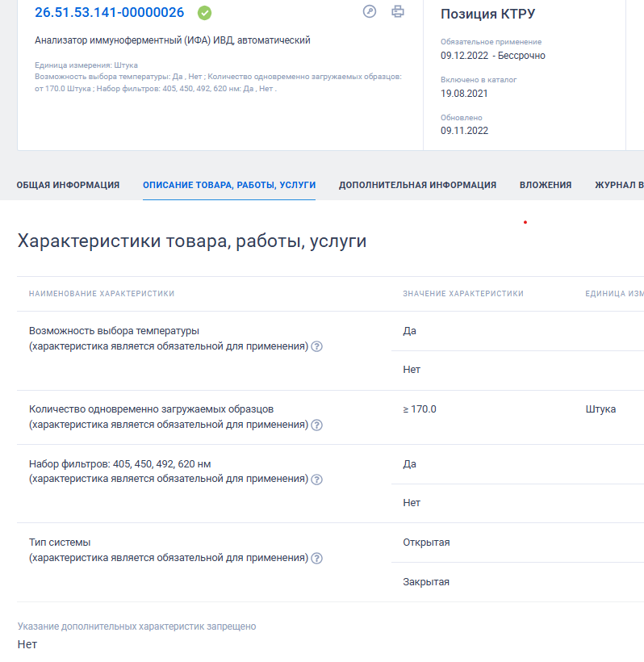Open help icon for Количество одновременно загружаемых образцов
The height and width of the screenshot is (662, 644).
tap(316, 425)
